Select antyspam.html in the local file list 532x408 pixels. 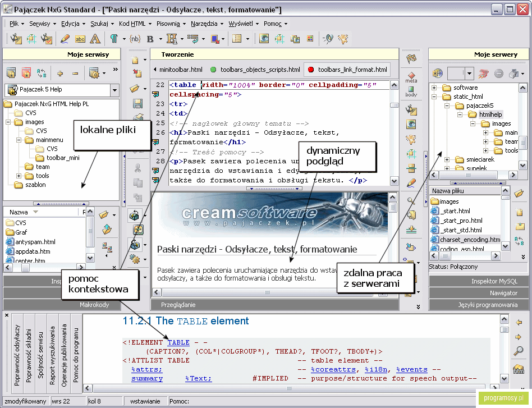coord(35,242)
